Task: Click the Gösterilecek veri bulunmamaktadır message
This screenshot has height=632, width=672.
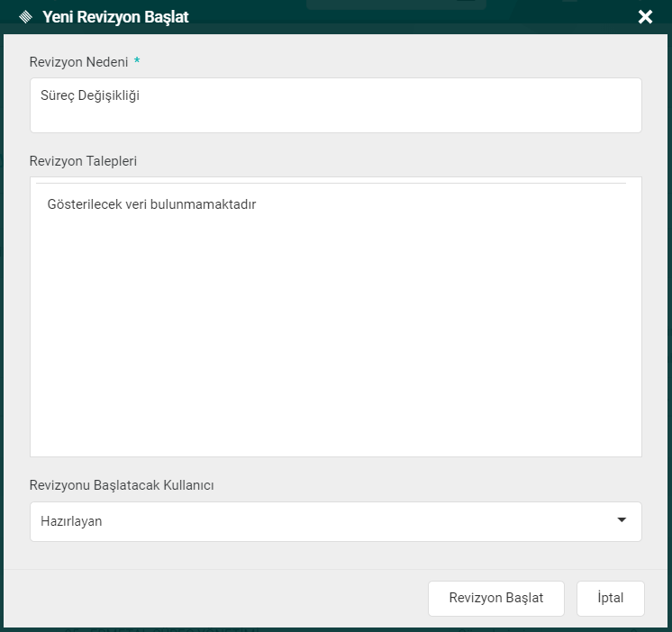Action: point(151,204)
